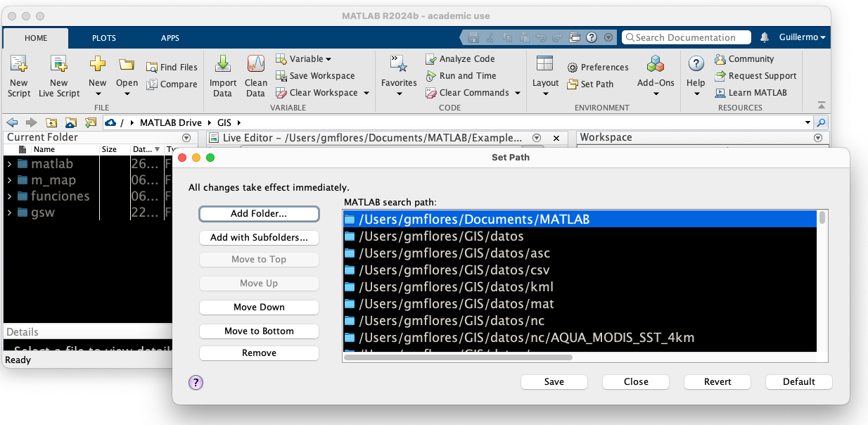Click the Revert button

tap(717, 381)
